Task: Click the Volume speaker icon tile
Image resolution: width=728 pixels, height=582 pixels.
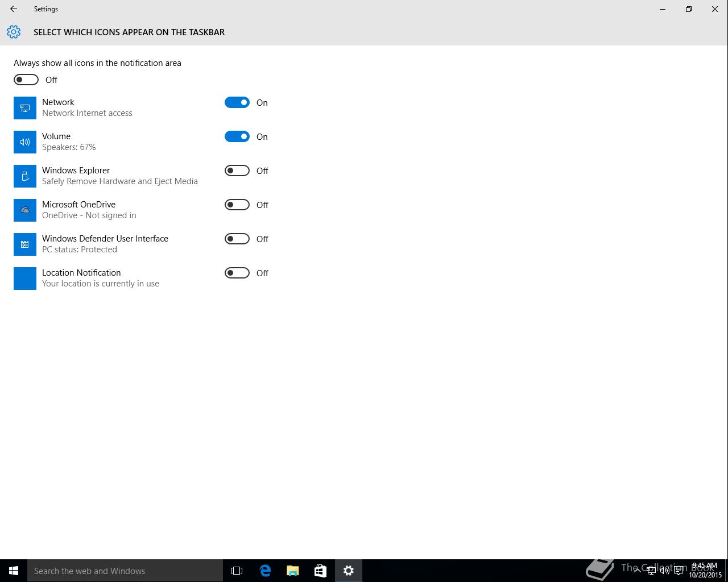Action: [25, 142]
